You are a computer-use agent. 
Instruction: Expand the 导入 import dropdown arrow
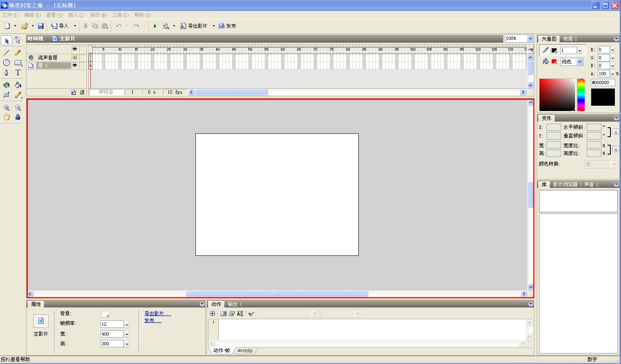[75, 26]
